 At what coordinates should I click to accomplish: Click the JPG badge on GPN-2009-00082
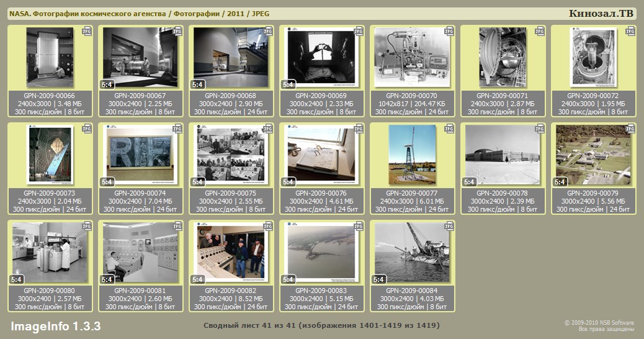[x=267, y=227]
